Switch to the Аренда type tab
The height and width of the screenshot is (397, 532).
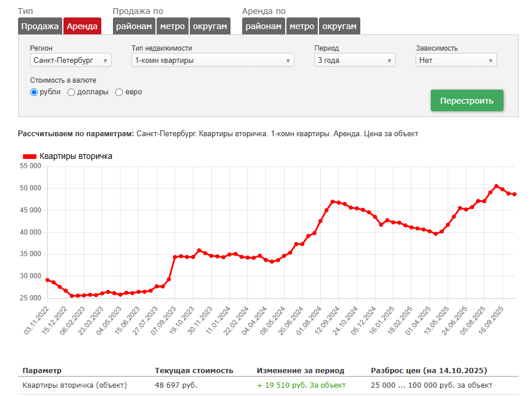(82, 26)
